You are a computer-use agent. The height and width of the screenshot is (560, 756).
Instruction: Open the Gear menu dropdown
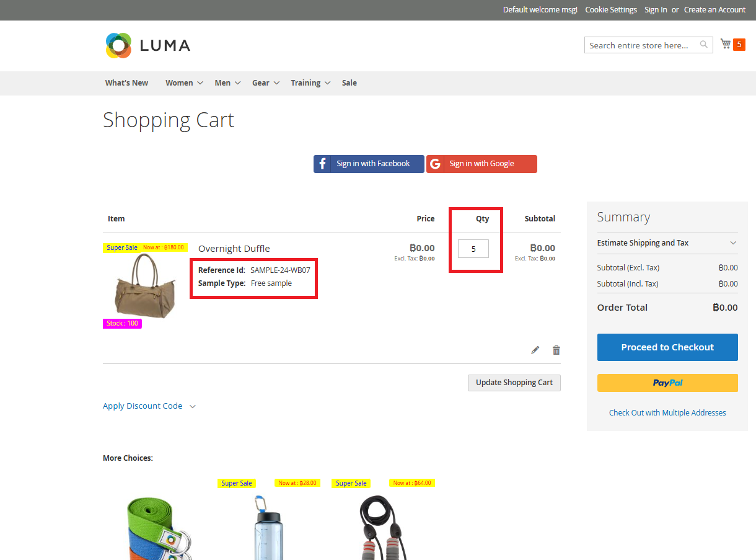[x=265, y=83]
